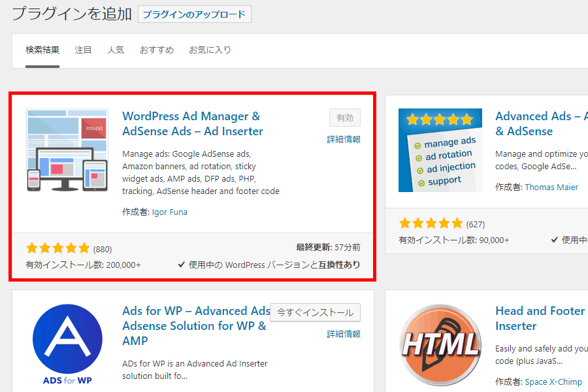Click author link Igor Funa
Screen dimensions: 588x392
(x=169, y=212)
